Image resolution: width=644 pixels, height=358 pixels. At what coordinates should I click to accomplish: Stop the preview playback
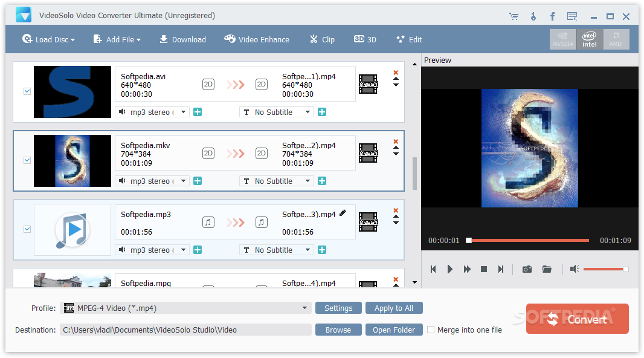(x=484, y=269)
